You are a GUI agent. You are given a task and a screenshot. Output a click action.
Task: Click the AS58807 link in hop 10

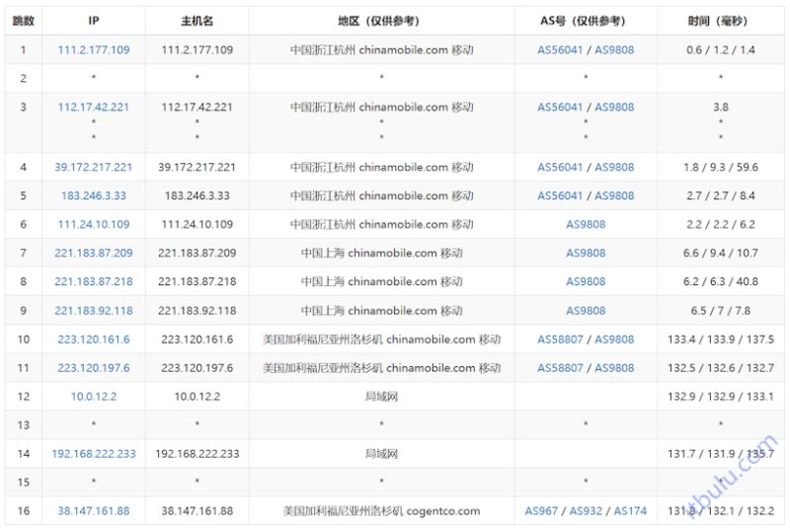tap(560, 340)
